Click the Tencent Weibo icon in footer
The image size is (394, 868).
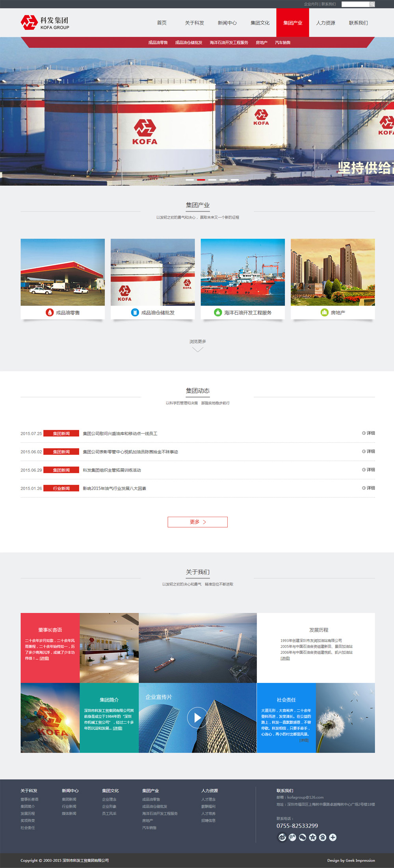pyautogui.click(x=292, y=837)
